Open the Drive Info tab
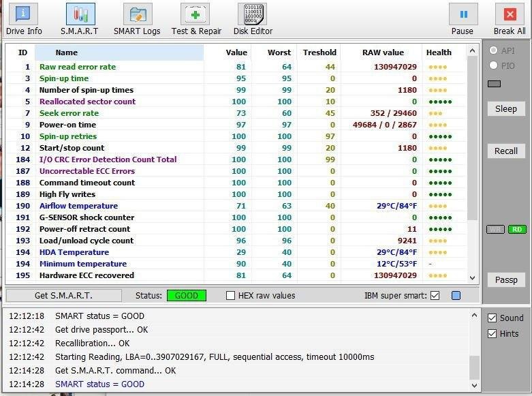Screen dimensions: 532x396 point(23,19)
